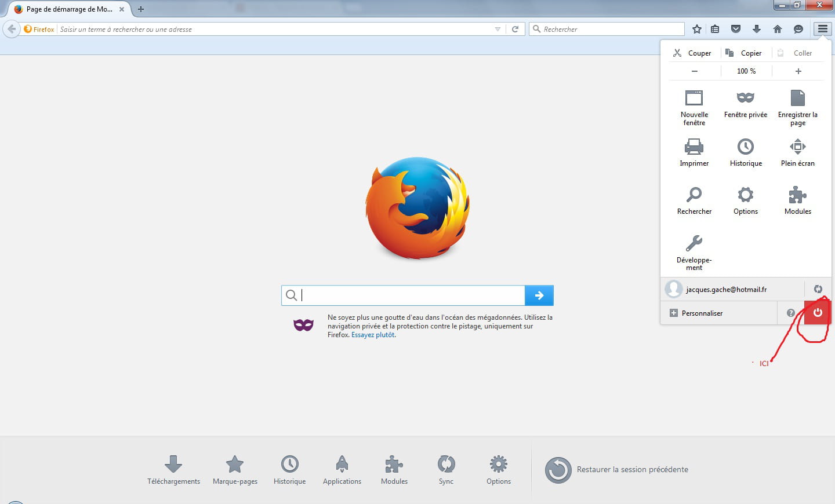Decrease zoom with the minus button
The height and width of the screenshot is (504, 835).
[695, 71]
